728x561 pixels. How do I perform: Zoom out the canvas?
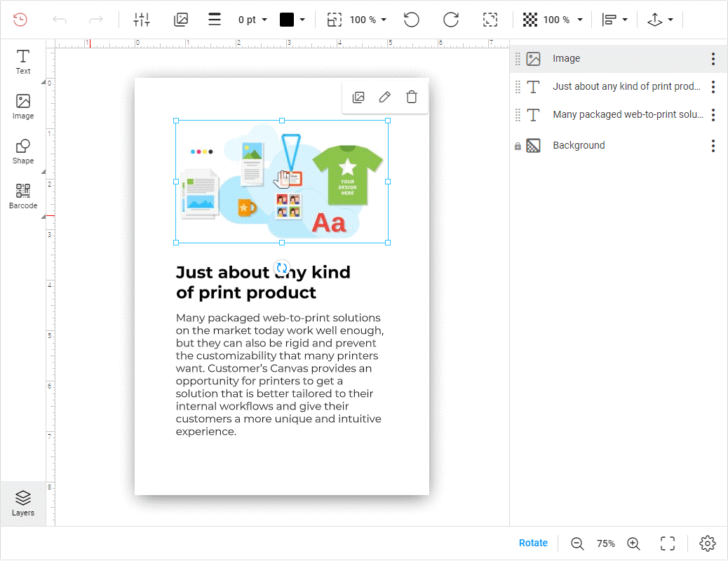click(577, 543)
